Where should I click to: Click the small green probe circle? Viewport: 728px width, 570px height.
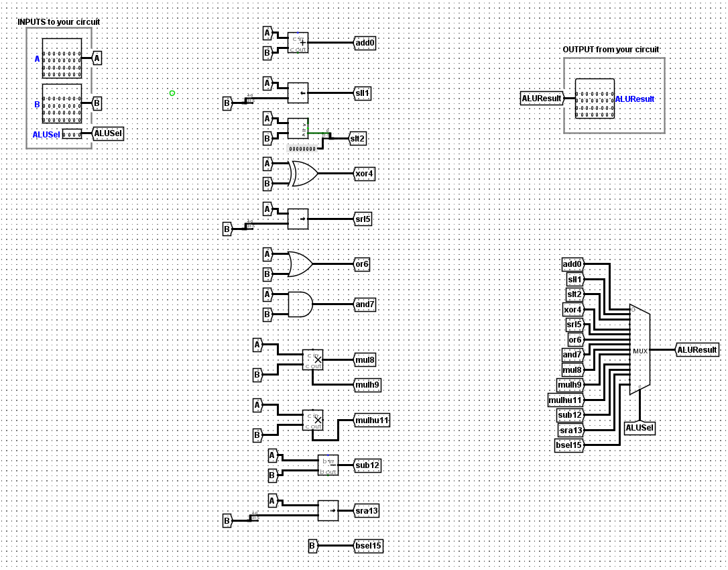pyautogui.click(x=173, y=93)
